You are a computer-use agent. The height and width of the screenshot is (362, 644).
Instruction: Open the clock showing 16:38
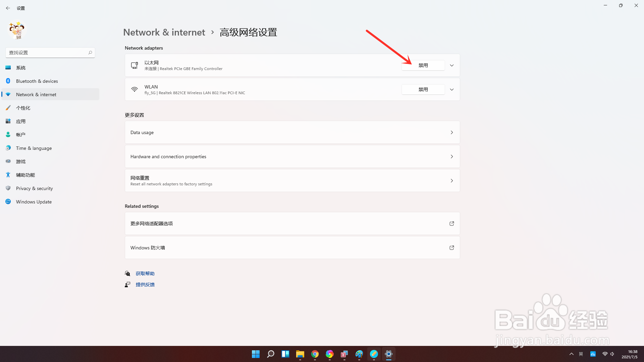630,354
